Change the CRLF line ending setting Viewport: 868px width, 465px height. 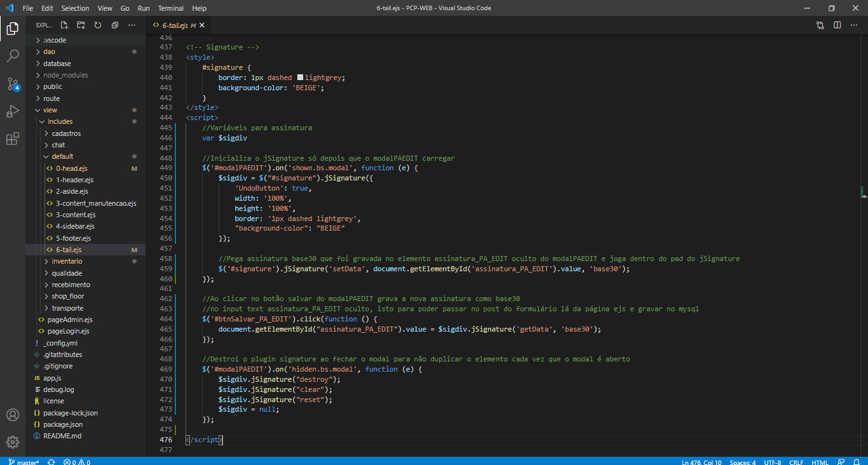tap(796, 462)
